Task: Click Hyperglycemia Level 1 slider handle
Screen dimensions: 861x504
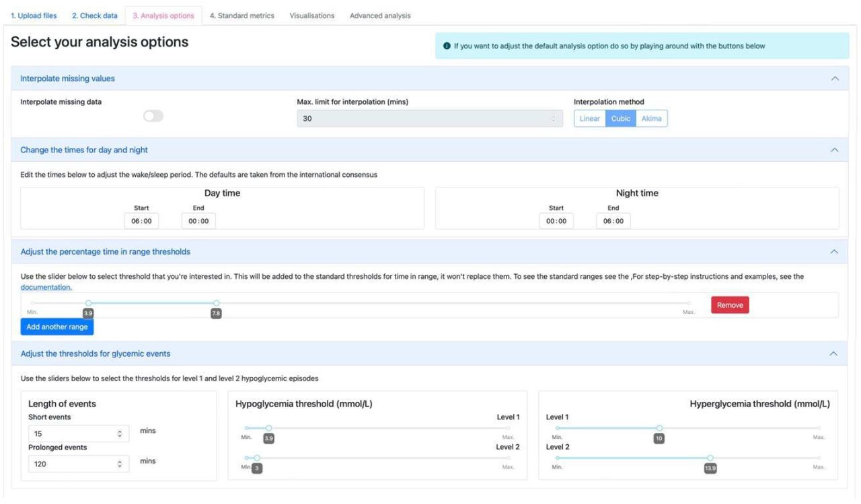Action: [x=659, y=428]
